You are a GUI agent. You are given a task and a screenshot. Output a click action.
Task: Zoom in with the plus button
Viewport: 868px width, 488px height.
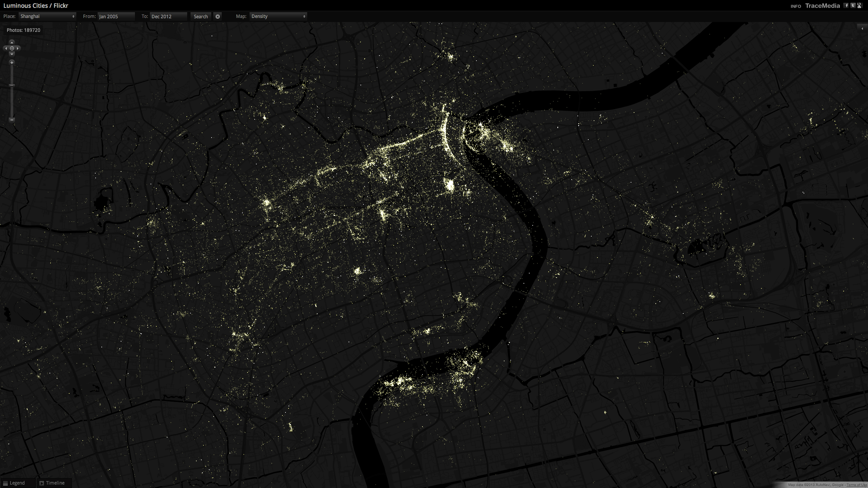click(x=12, y=63)
